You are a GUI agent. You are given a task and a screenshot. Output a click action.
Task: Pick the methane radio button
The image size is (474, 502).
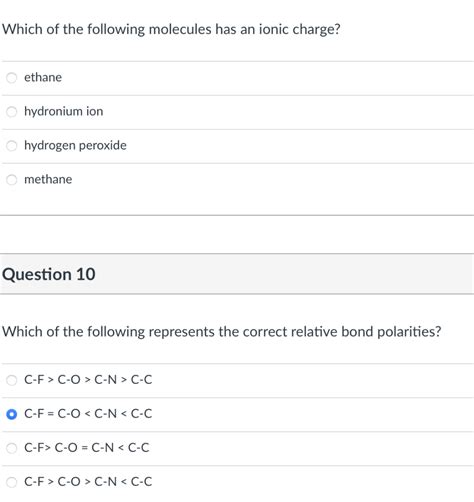(12, 180)
